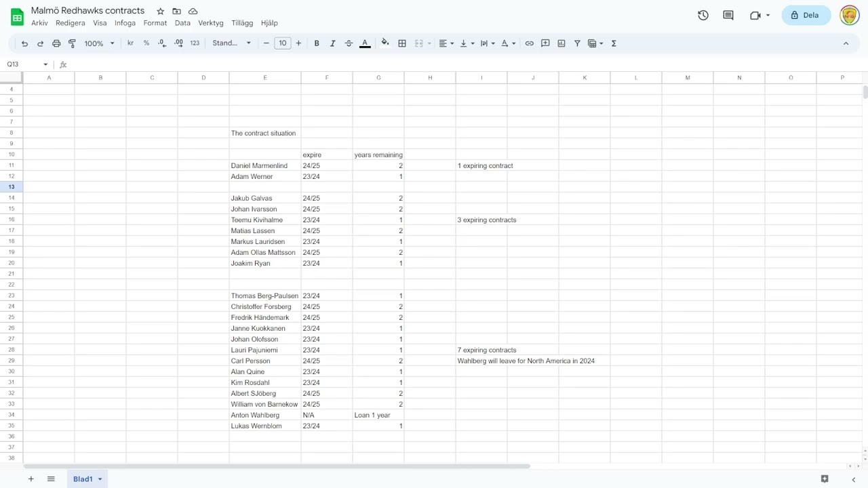Increase the font size
This screenshot has height=488, width=868.
[298, 43]
